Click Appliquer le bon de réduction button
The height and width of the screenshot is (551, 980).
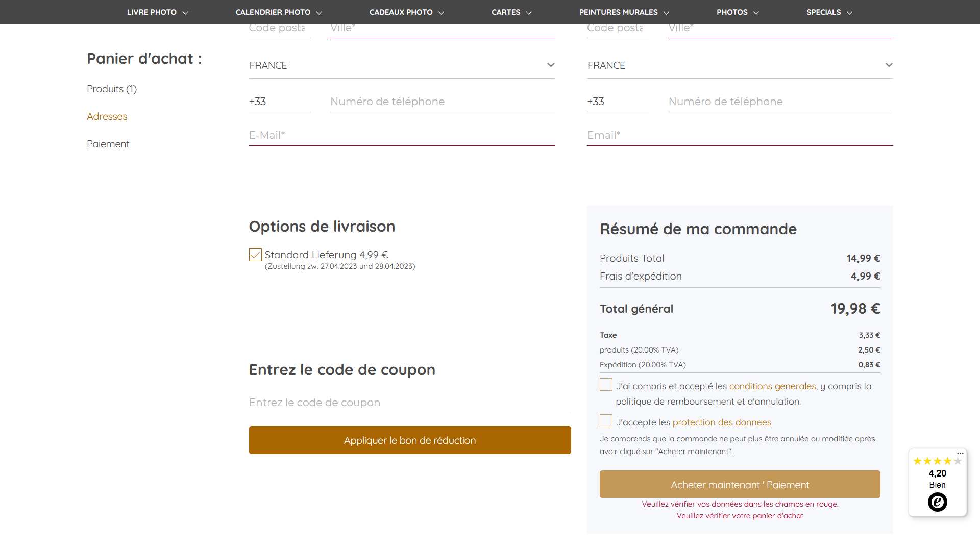pyautogui.click(x=410, y=440)
